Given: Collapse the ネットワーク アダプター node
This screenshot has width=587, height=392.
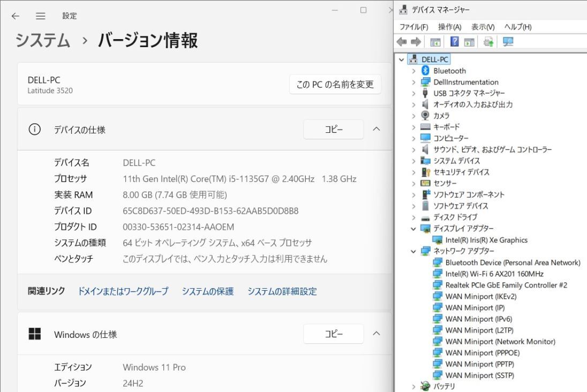Looking at the screenshot, I should click(x=413, y=251).
